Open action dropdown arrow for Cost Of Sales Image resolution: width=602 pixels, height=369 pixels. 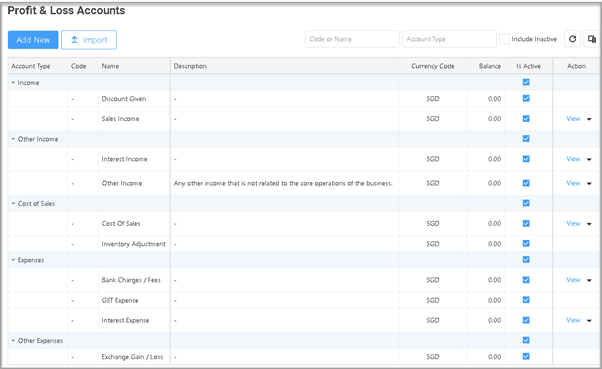589,224
